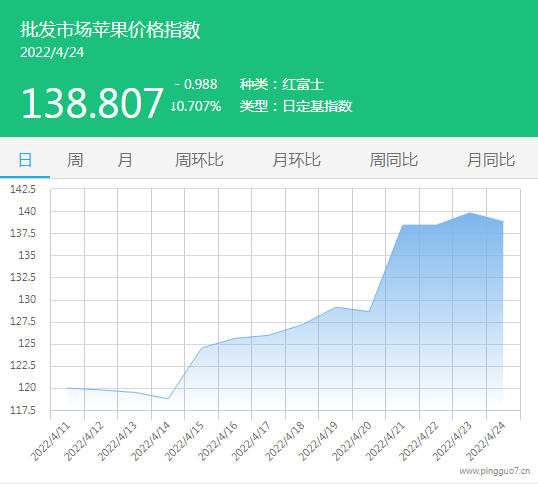Image resolution: width=538 pixels, height=484 pixels.
Task: Click the title 批发市场苹果价格指数
Action: click(110, 30)
